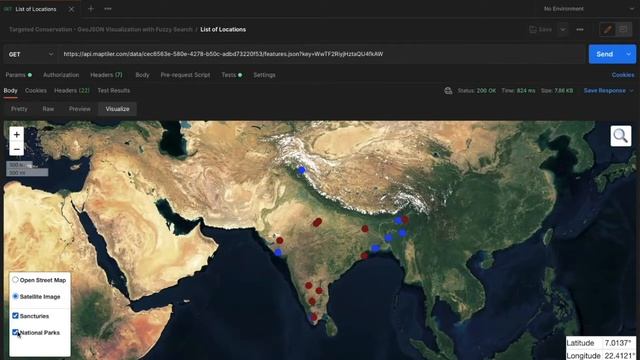
Task: Select Open Street Map base layer
Action: (x=15, y=280)
